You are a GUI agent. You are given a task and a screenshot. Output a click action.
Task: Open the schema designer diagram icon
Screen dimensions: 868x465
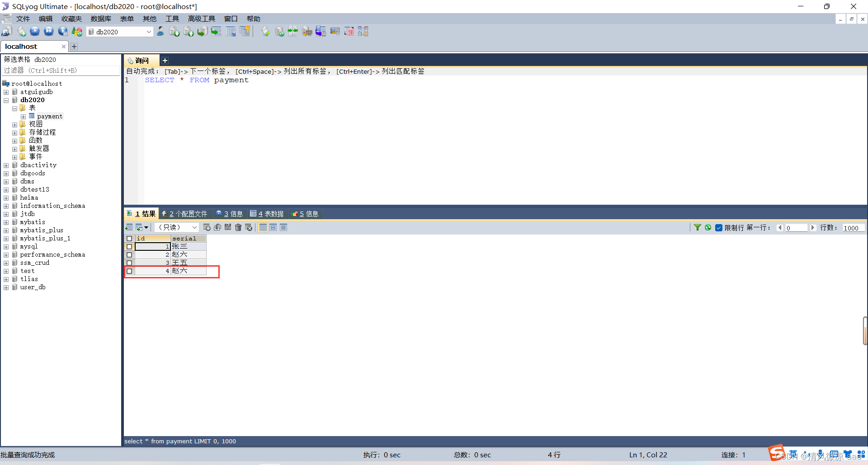tap(363, 31)
